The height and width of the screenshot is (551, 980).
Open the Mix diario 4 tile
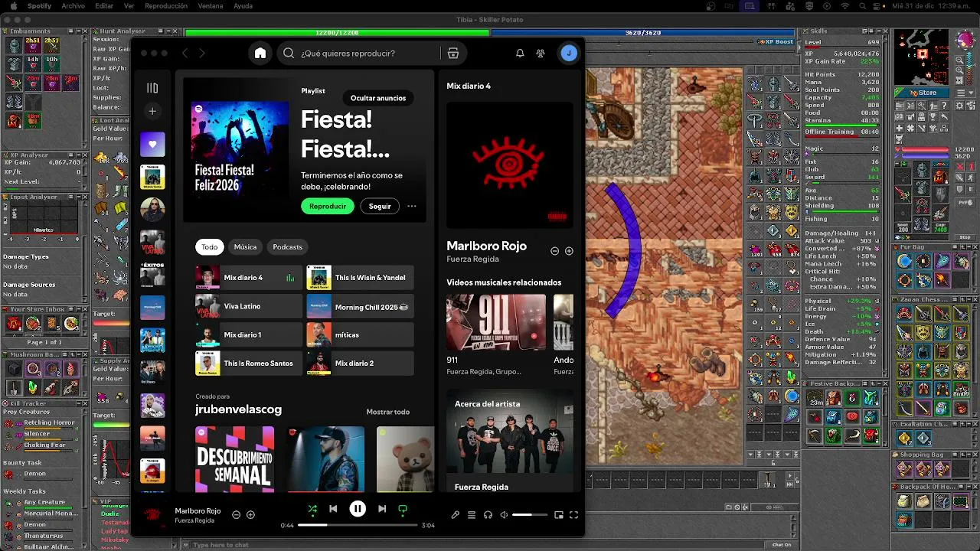249,278
